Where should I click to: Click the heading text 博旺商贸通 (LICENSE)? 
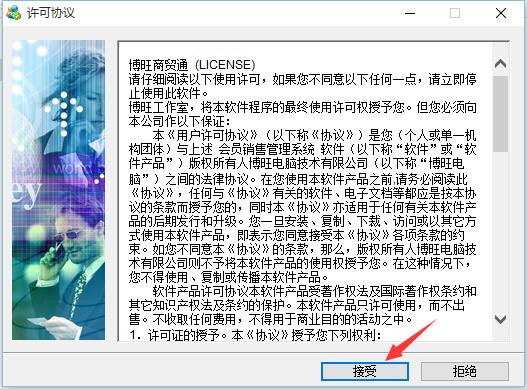[x=192, y=65]
